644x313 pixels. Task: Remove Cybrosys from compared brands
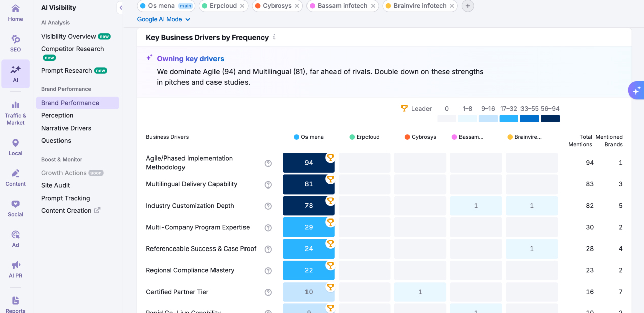296,6
